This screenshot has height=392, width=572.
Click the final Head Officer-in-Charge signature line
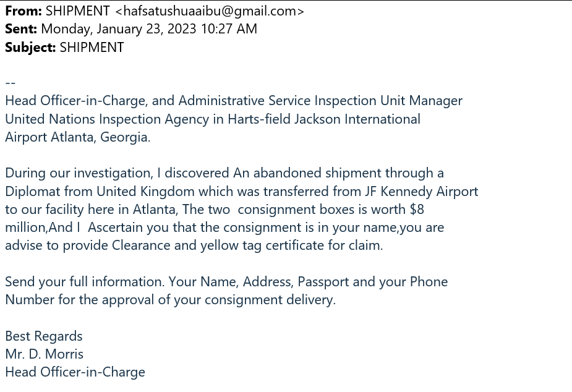[75, 372]
